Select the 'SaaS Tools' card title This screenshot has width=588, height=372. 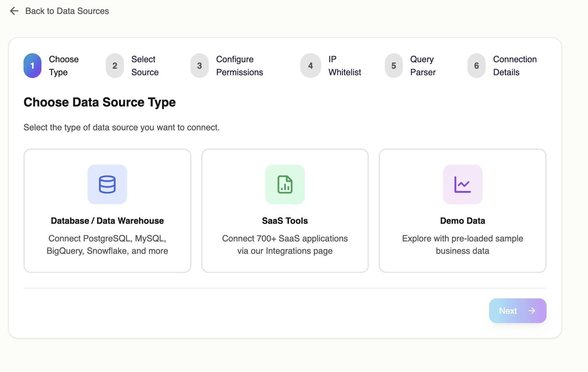pyautogui.click(x=285, y=221)
